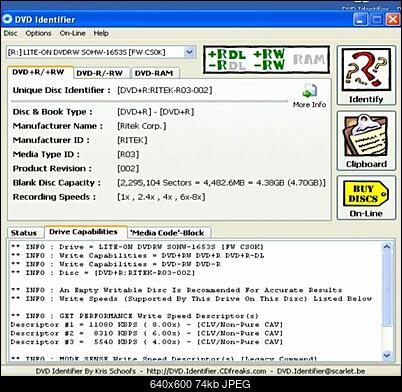Open the 'Media Code'-Block tab

[x=169, y=233]
